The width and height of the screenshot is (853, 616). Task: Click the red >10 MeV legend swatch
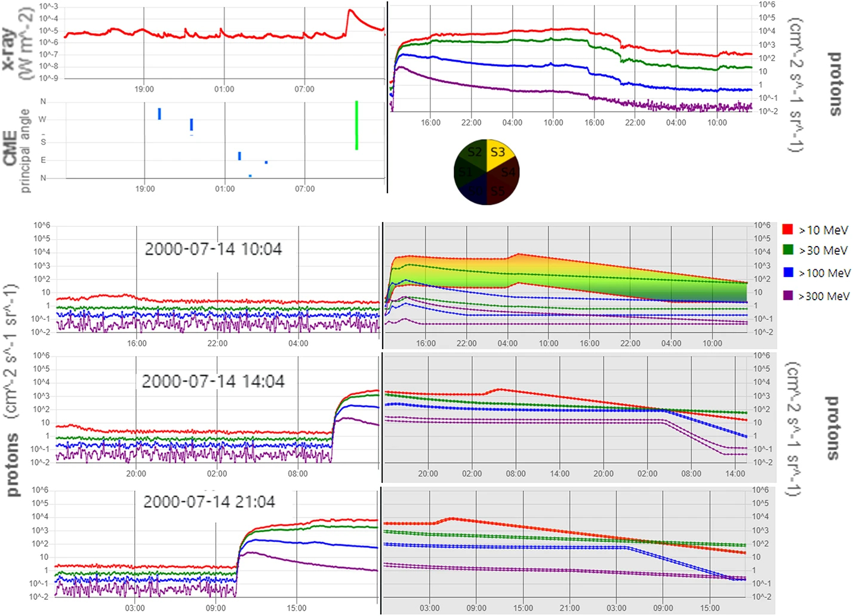point(787,229)
